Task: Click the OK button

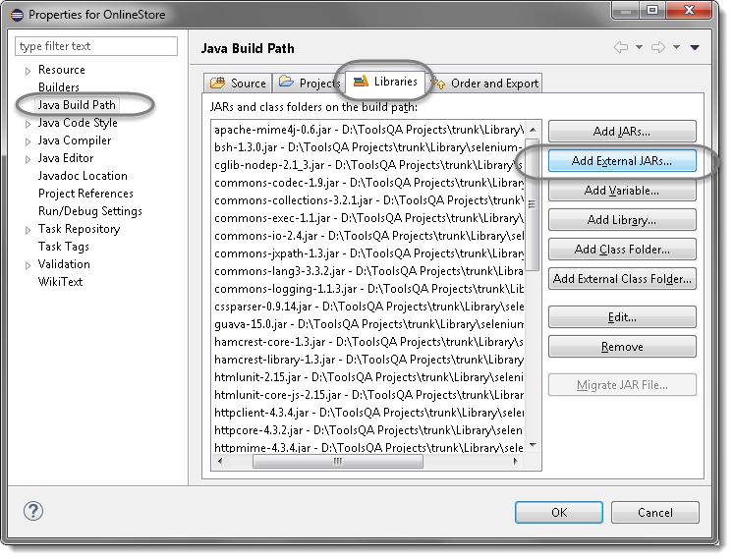Action: [558, 512]
